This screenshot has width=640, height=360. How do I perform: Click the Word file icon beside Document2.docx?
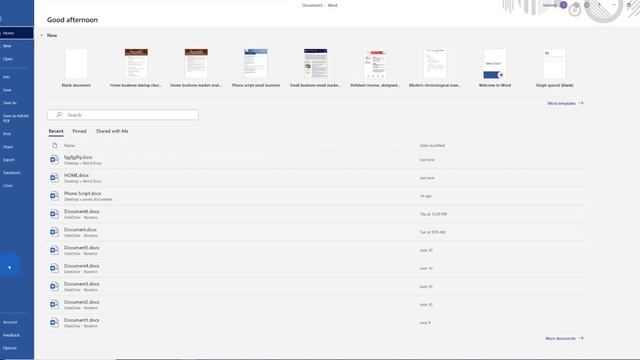click(54, 304)
